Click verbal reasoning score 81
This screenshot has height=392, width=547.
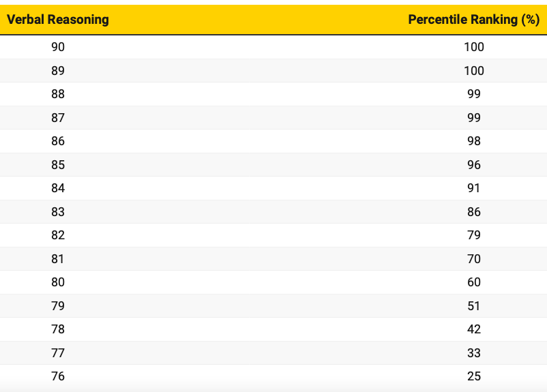[58, 259]
